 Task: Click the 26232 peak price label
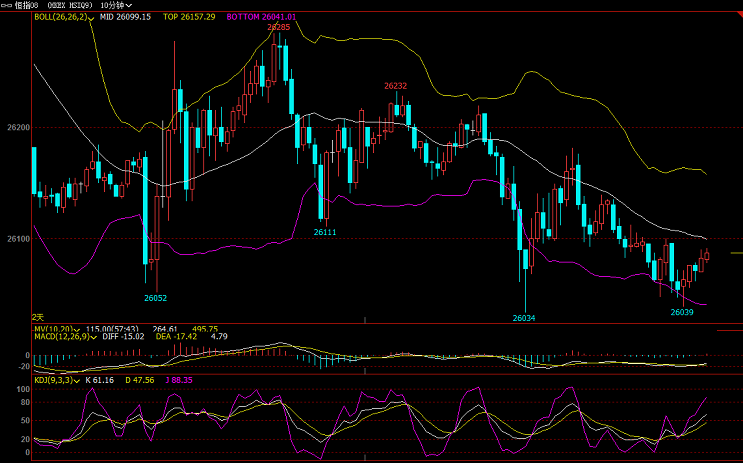tap(396, 86)
